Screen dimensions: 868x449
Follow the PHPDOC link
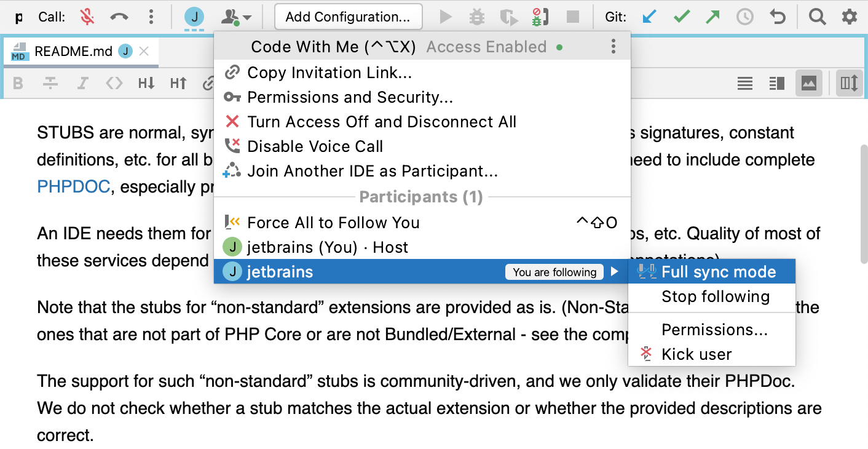pos(74,186)
